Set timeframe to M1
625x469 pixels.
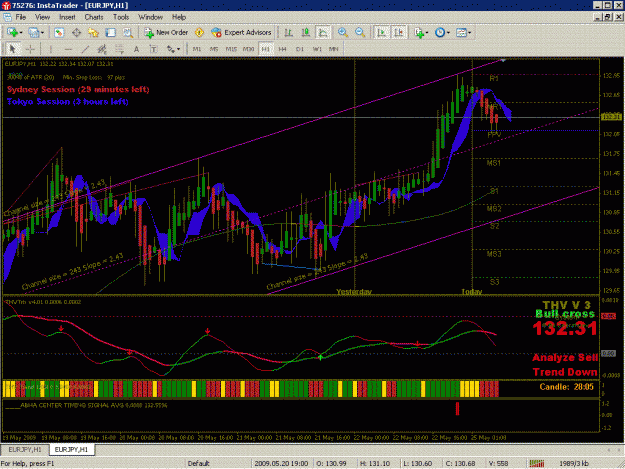(197, 49)
